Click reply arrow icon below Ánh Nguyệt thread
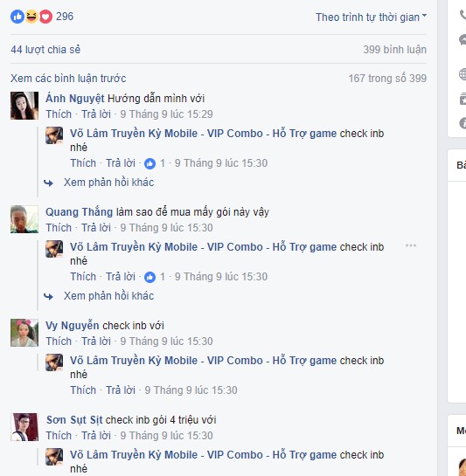 [48, 183]
